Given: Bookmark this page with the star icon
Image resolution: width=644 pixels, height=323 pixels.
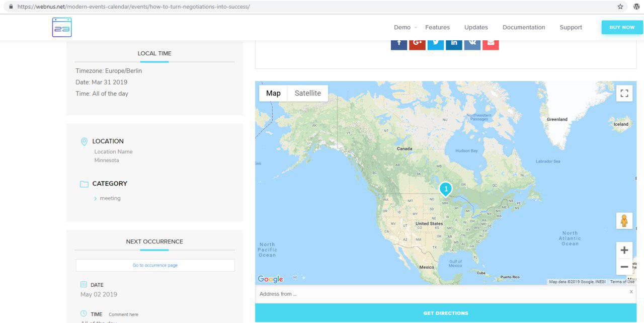Looking at the screenshot, I should point(620,7).
